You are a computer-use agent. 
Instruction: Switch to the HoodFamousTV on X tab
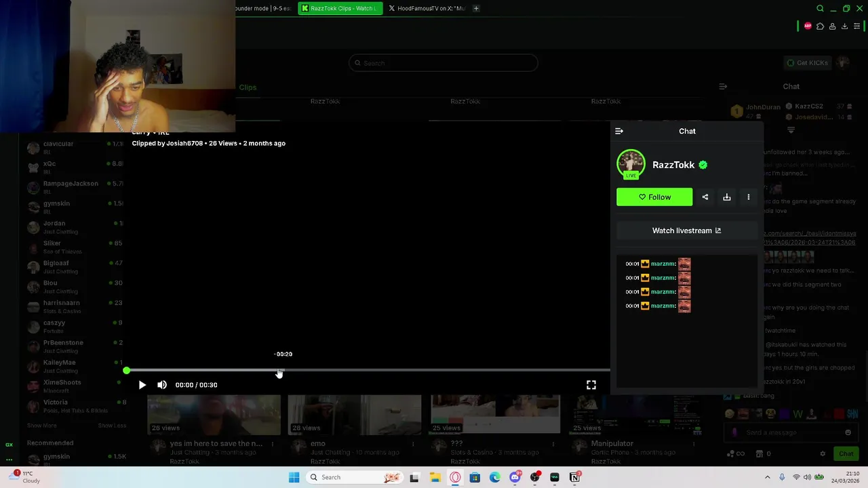coord(427,8)
